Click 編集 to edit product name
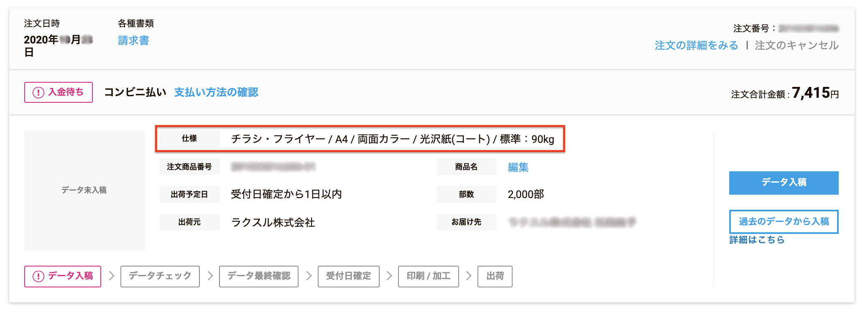The width and height of the screenshot is (868, 315). click(x=518, y=167)
